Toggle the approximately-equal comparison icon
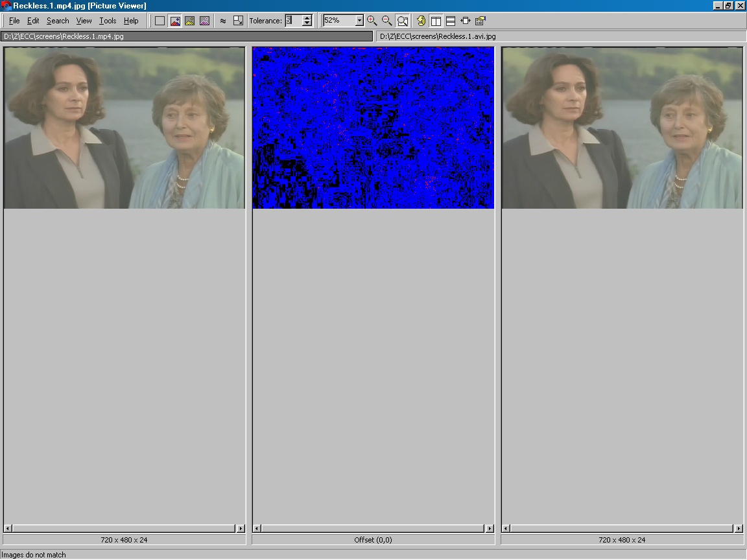Viewport: 747px width, 560px height. click(223, 21)
